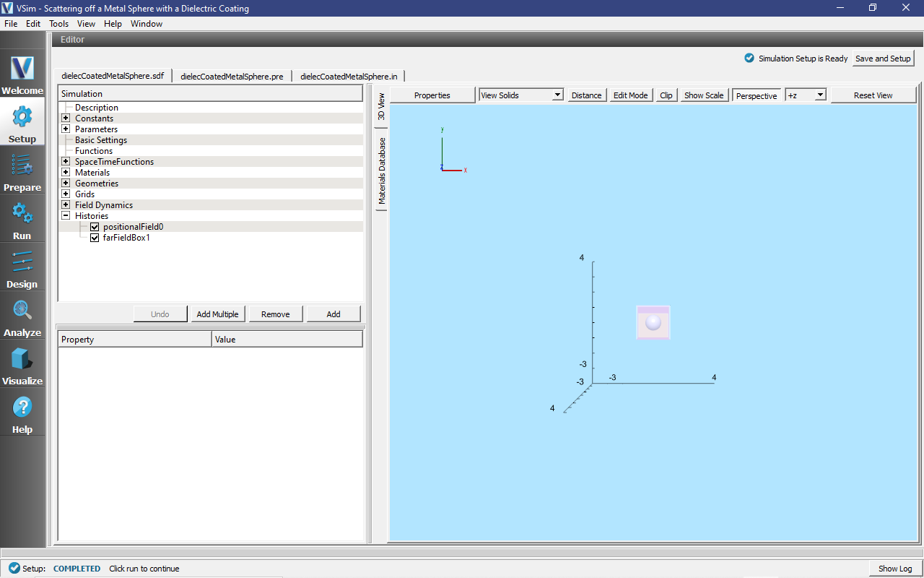Open the Help menu
Image resolution: width=924 pixels, height=578 pixels.
(113, 24)
